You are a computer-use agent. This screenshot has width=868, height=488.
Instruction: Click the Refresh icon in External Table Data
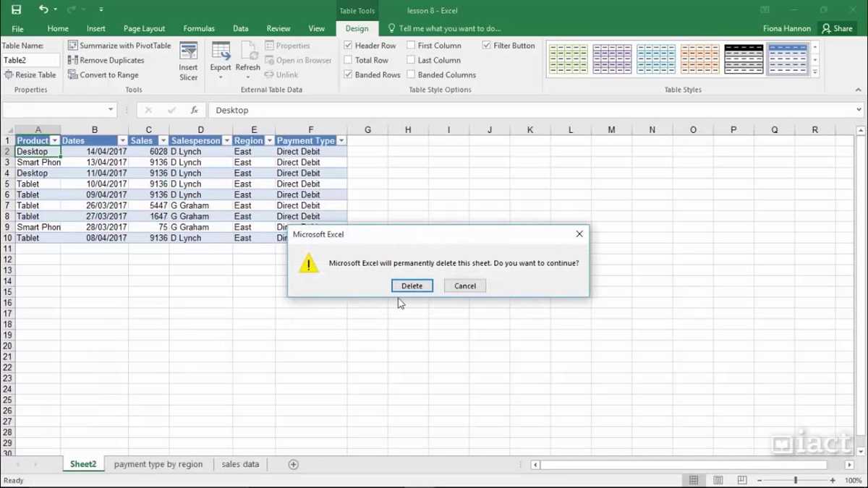click(248, 61)
